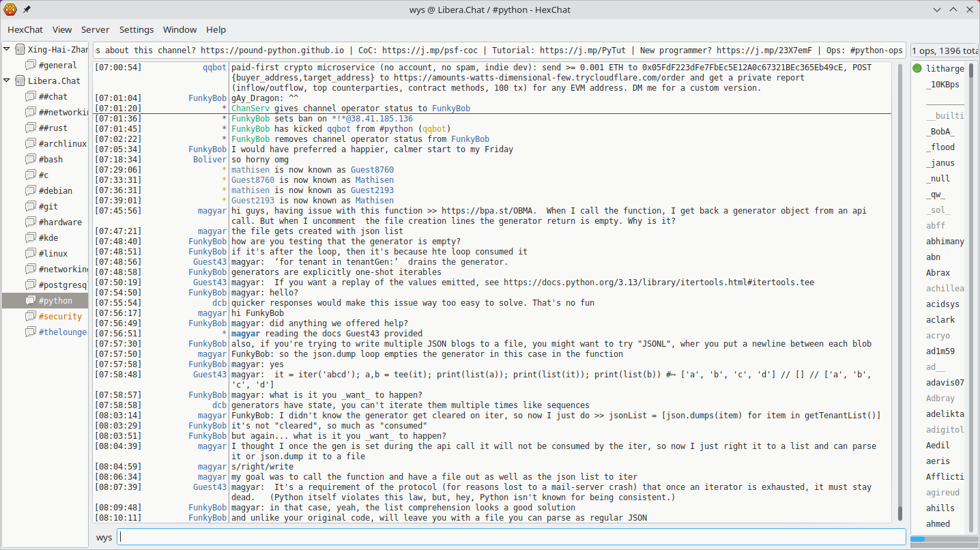Screen dimensions: 980x550
Task: Click the wys nickname button
Action: (x=104, y=537)
